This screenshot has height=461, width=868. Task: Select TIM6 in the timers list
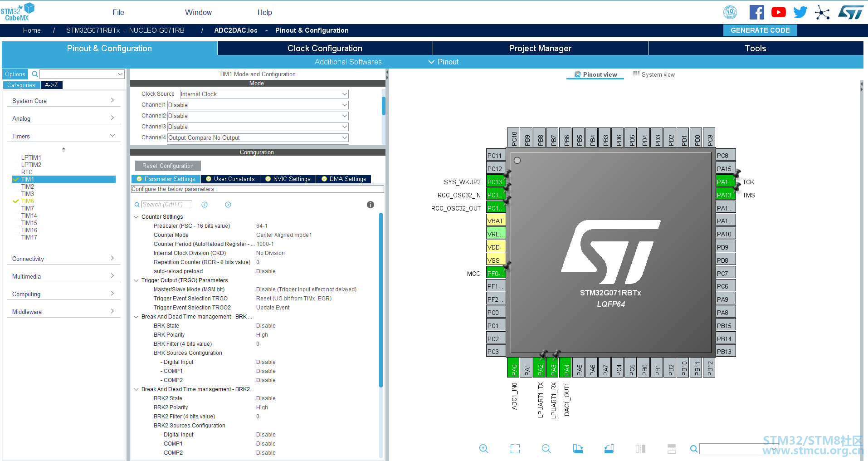click(x=28, y=201)
